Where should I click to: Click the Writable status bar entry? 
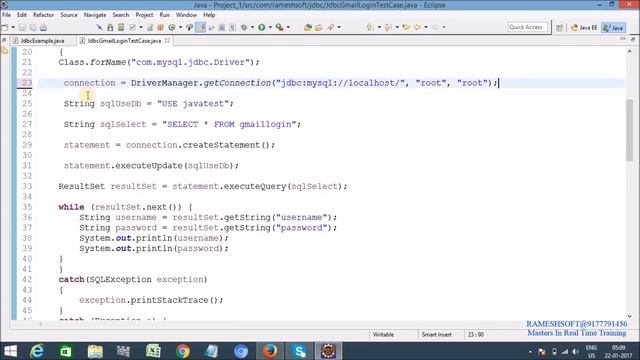tap(383, 334)
